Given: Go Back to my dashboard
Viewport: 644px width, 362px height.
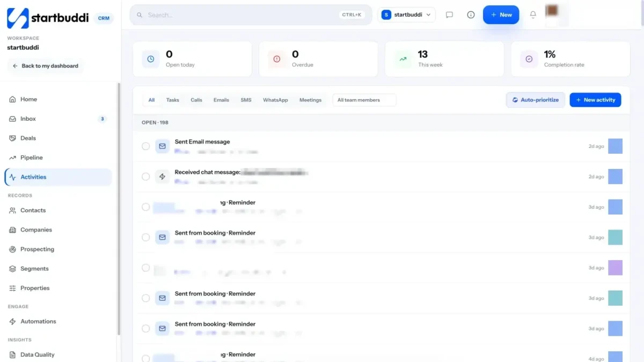Looking at the screenshot, I should coord(46,66).
